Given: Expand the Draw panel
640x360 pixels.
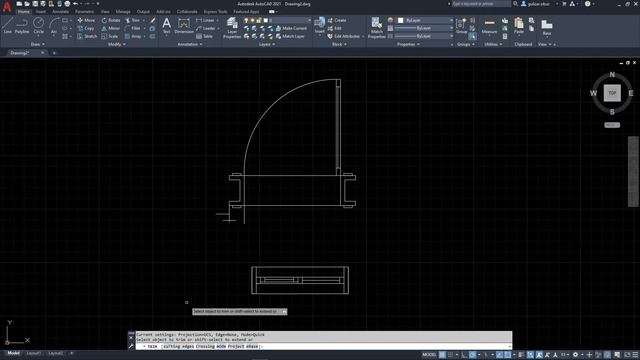Looking at the screenshot, I should (38, 44).
